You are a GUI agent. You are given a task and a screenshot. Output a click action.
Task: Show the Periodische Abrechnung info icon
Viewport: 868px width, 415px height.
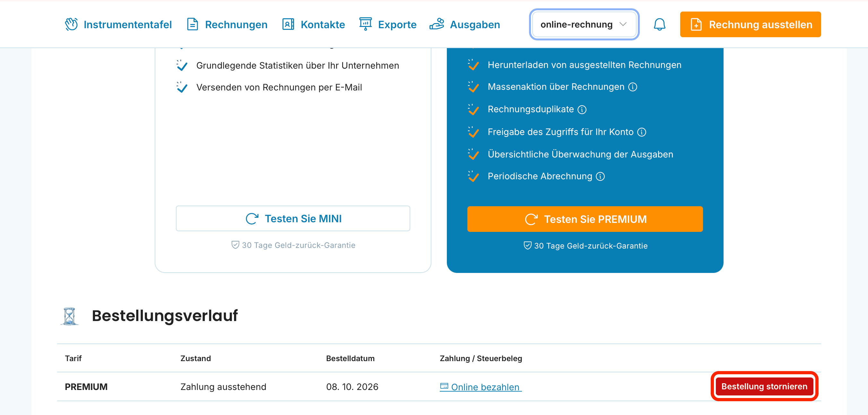[x=600, y=176]
